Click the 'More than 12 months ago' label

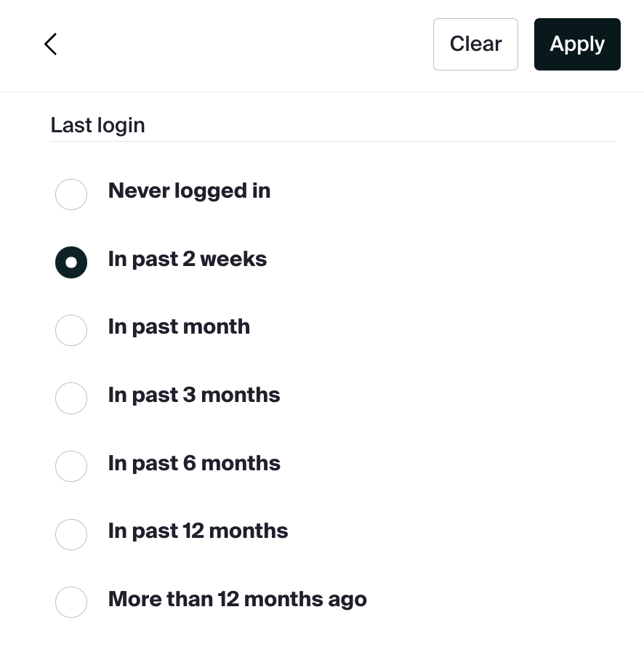(237, 600)
